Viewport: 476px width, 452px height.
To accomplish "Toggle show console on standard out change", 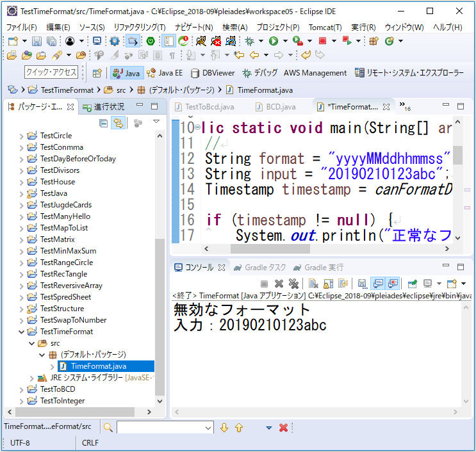I will pos(378,284).
